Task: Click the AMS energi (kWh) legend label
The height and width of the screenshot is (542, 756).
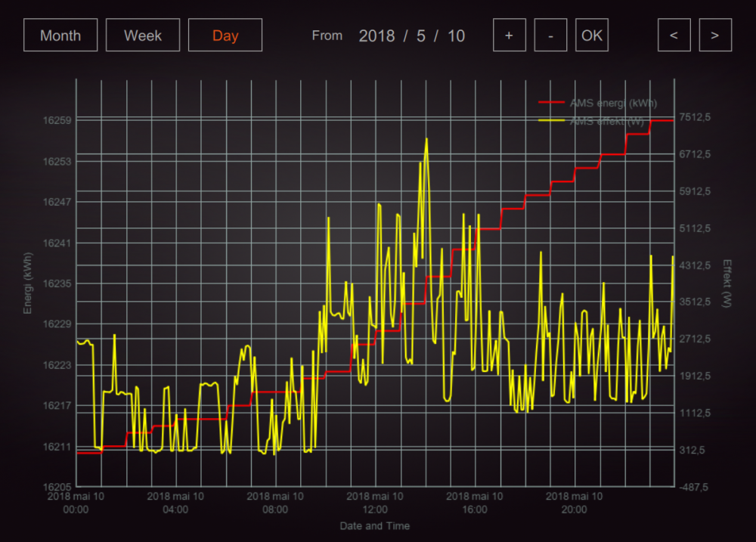Action: (x=613, y=103)
